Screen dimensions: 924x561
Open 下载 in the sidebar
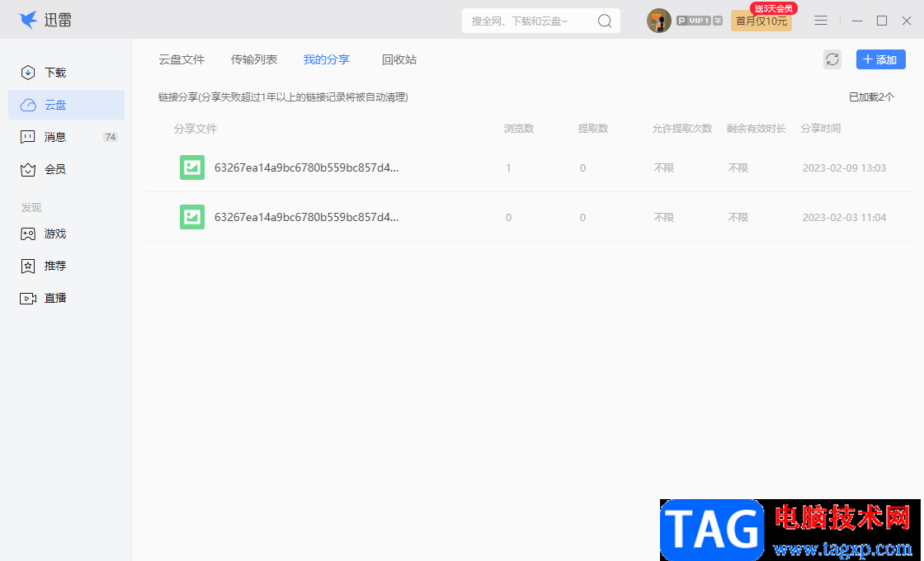click(66, 73)
